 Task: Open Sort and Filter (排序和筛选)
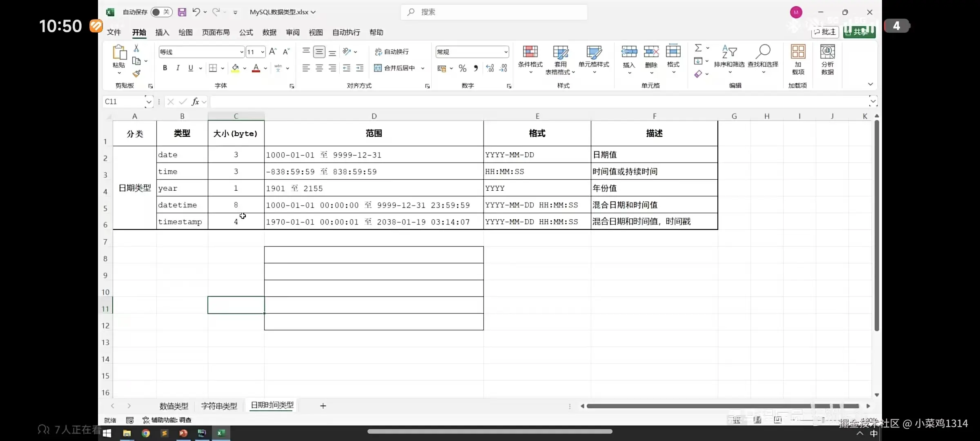730,59
